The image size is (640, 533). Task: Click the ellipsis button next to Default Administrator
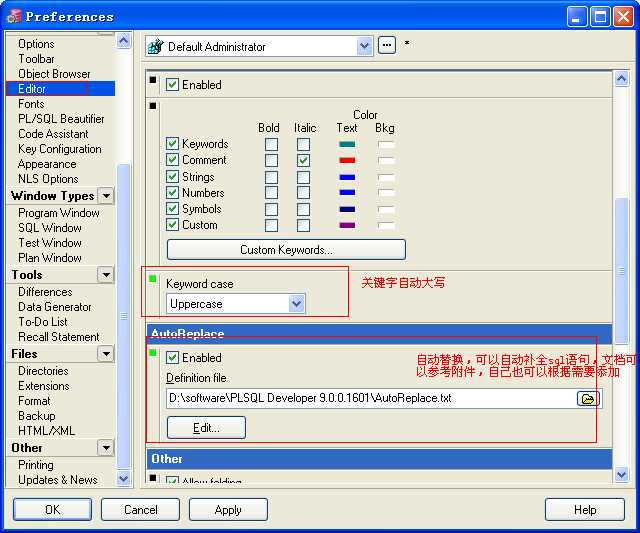[387, 45]
